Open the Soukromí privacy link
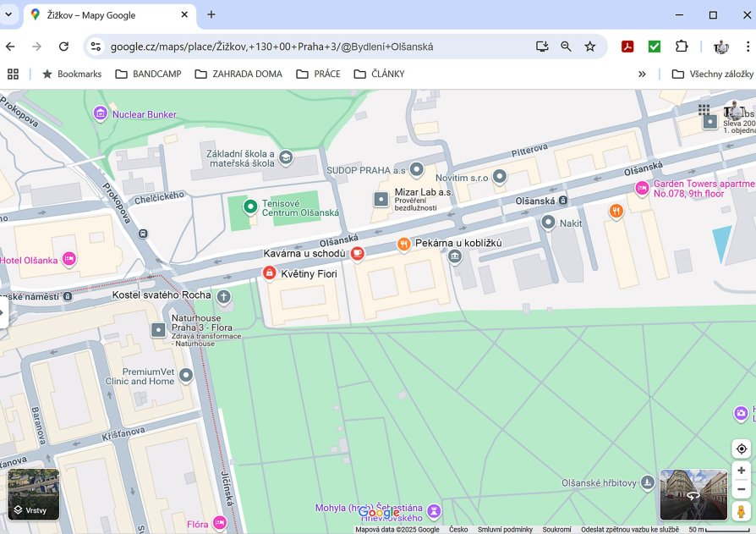 (556, 529)
